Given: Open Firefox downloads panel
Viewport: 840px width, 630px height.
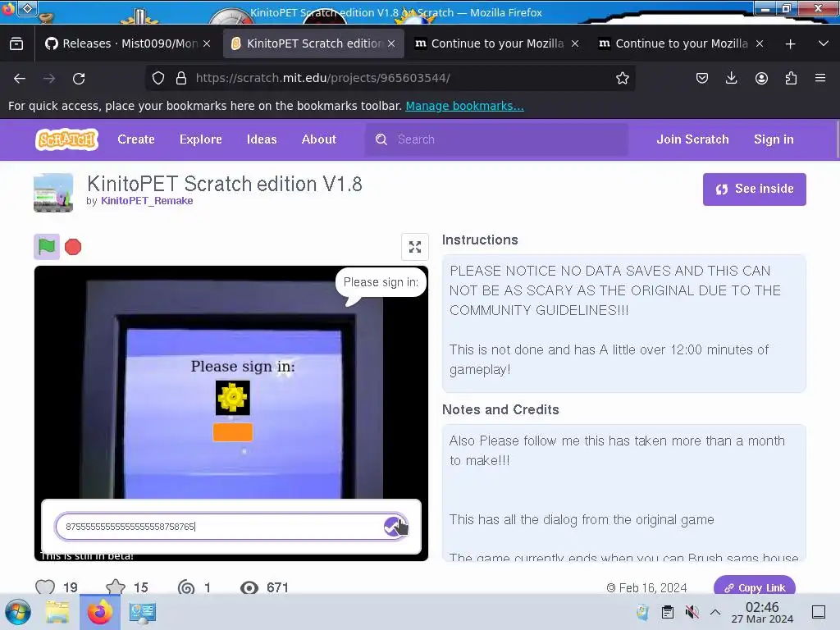Looking at the screenshot, I should click(731, 78).
